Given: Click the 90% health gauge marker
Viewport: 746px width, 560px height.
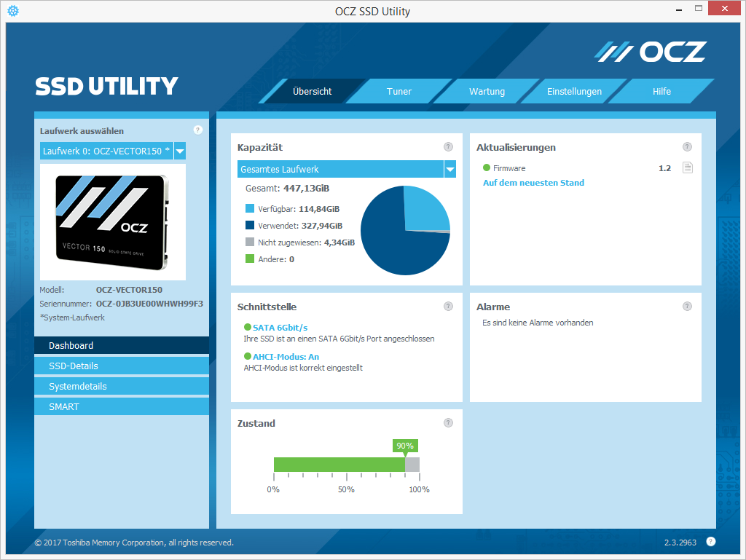Looking at the screenshot, I should (405, 446).
